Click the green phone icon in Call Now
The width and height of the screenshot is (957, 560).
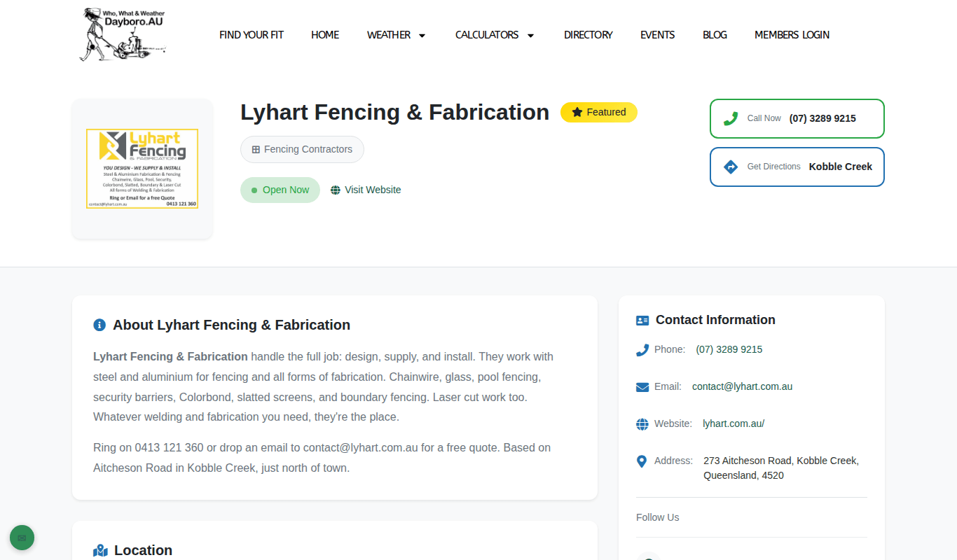click(x=731, y=118)
